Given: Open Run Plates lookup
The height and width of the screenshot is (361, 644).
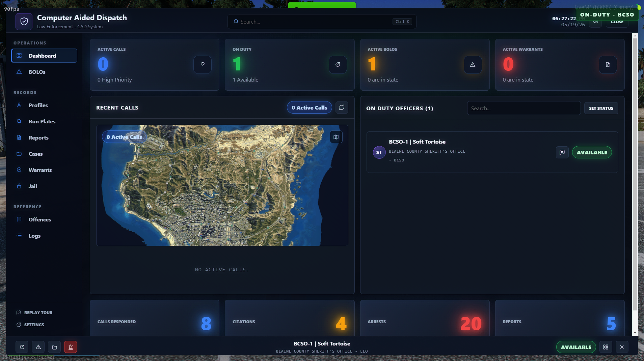Looking at the screenshot, I should click(x=44, y=121).
